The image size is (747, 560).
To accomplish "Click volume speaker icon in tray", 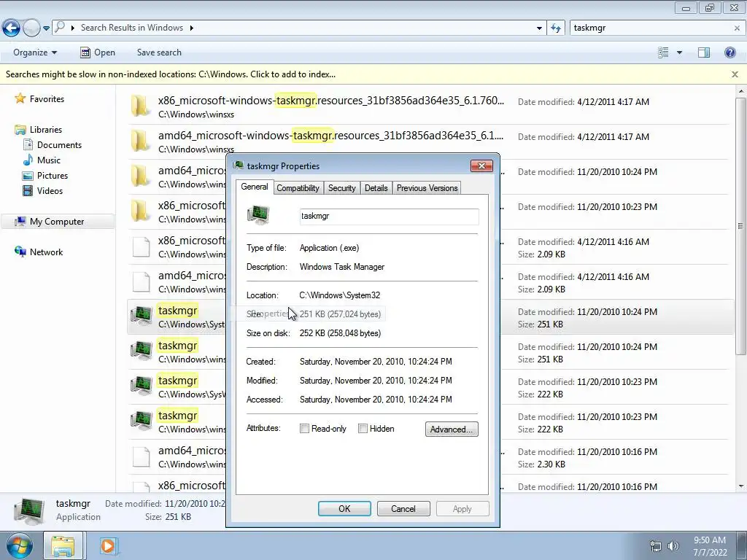I will point(673,546).
